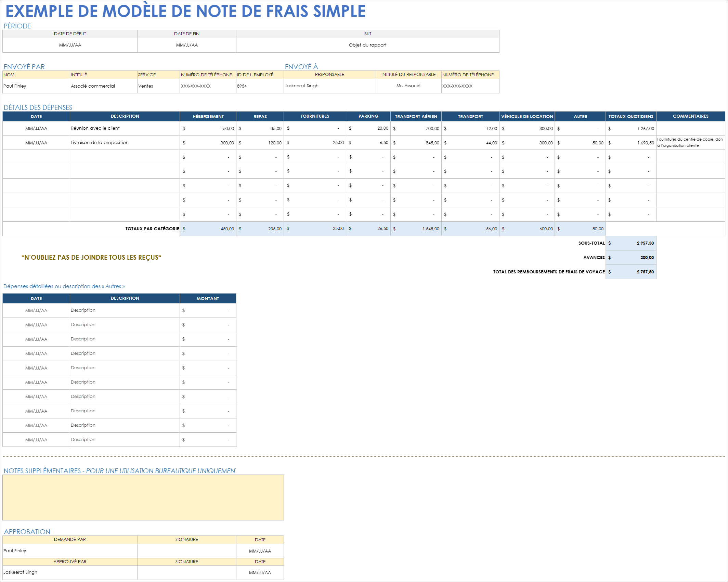Select the signature cell next to Jaskeerat Singh
Screen dimensions: 728x582
coord(187,572)
